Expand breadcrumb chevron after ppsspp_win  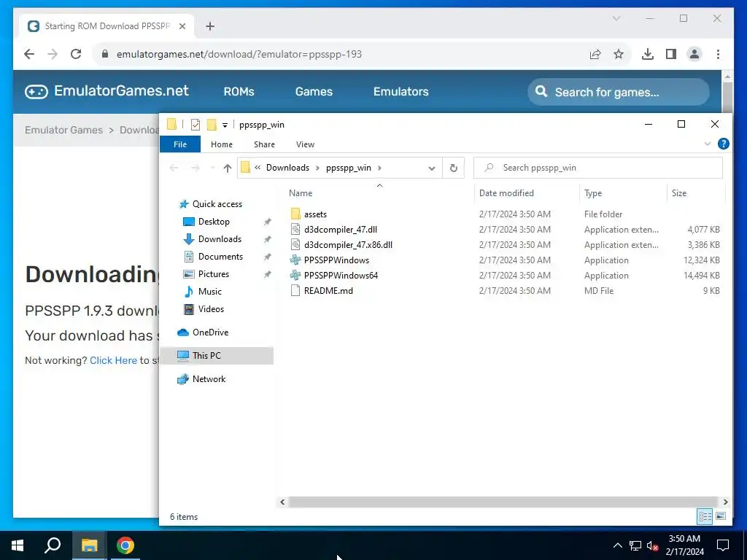click(x=379, y=168)
